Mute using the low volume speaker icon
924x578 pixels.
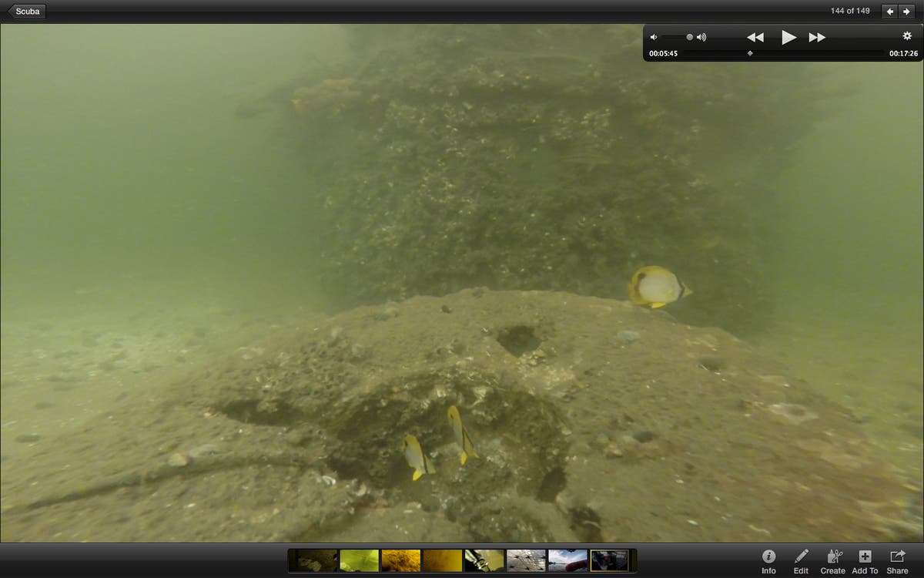[654, 37]
